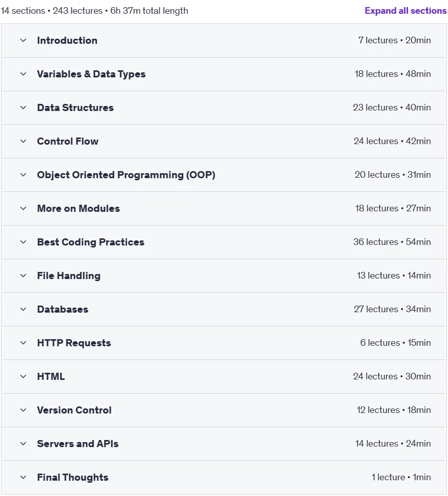Click the HTML 24 lectures label
This screenshot has width=448, height=496.
coord(376,376)
